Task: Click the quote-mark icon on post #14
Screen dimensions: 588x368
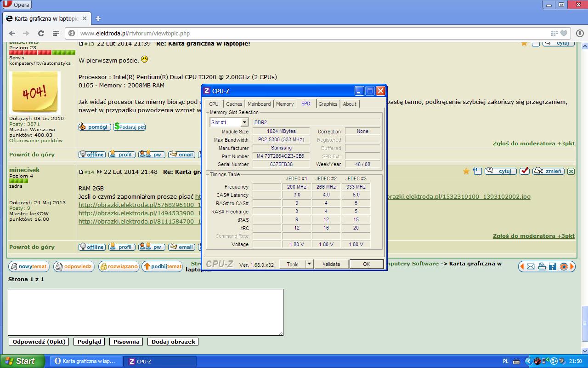Action: [x=478, y=171]
